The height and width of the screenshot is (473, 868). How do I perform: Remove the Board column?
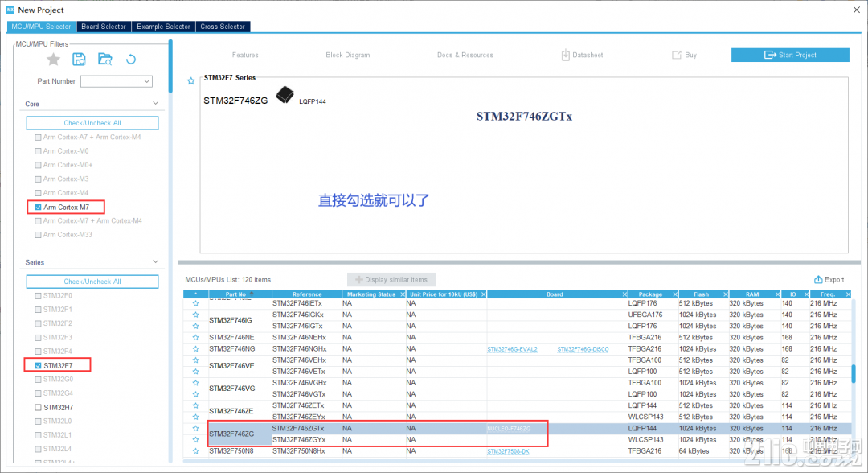pos(624,294)
